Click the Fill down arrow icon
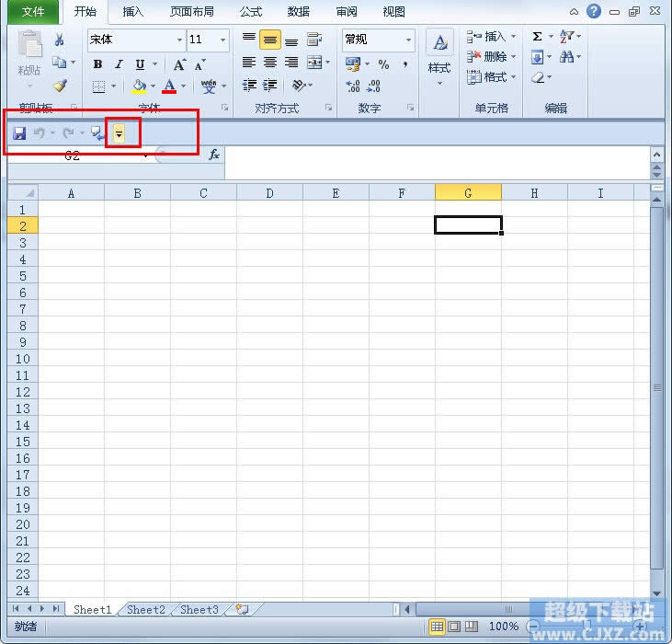 (x=537, y=57)
